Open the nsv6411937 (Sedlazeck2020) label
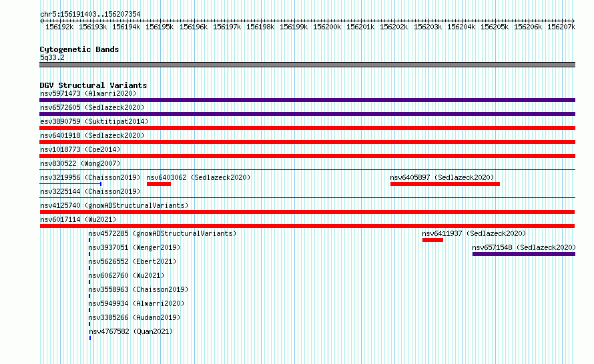The image size is (594, 364). click(x=474, y=233)
